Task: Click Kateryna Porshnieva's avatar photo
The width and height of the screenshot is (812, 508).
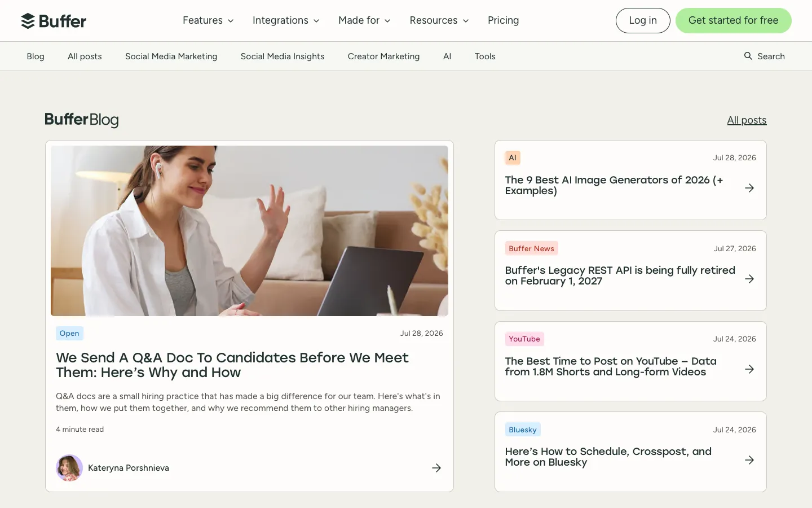Action: coord(69,468)
